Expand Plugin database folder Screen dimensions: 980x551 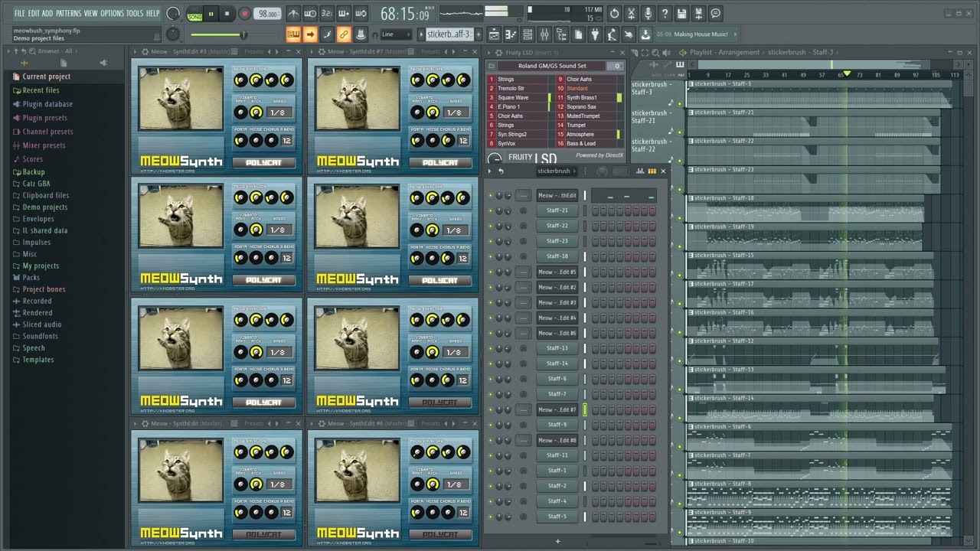[47, 104]
